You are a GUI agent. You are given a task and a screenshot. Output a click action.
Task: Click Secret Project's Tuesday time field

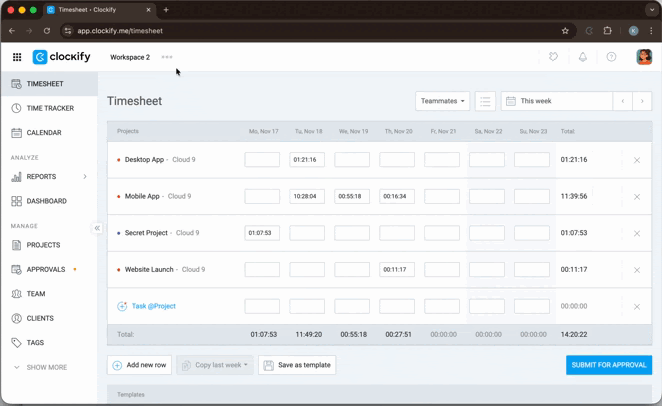307,233
